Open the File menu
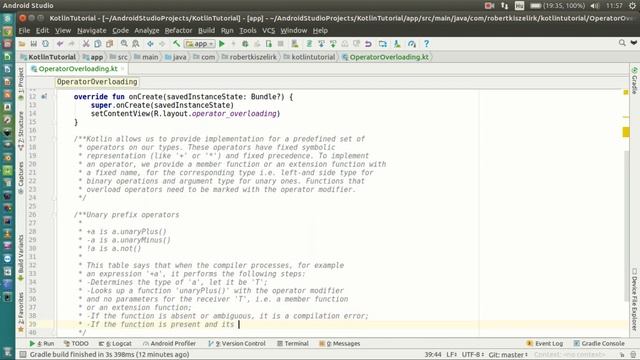Image resolution: width=640 pixels, height=360 pixels. coord(24,31)
